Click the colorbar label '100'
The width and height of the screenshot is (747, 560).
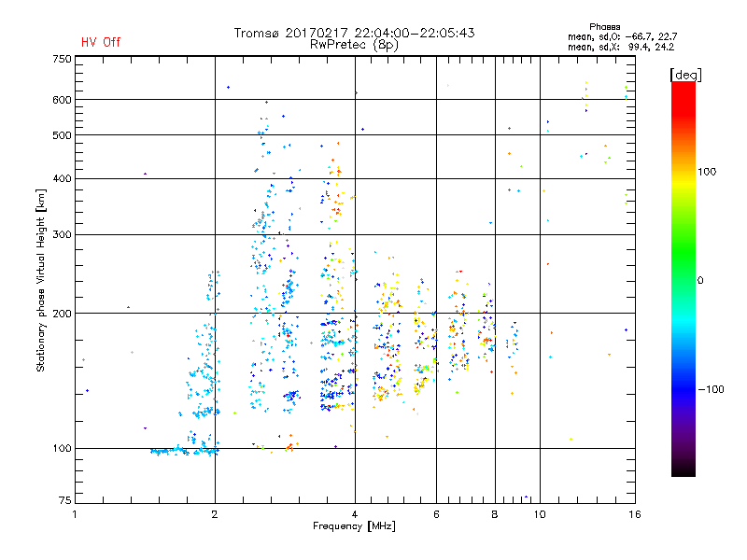click(x=707, y=172)
